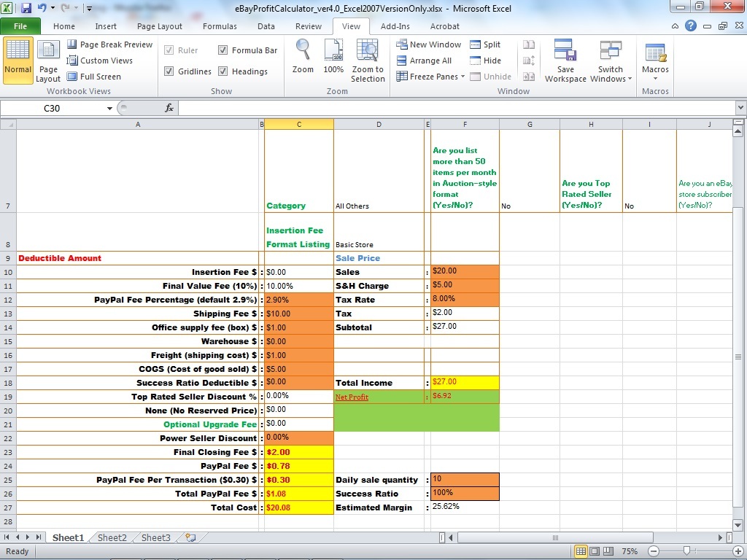Select the Sheet2 worksheet tab

(111, 537)
